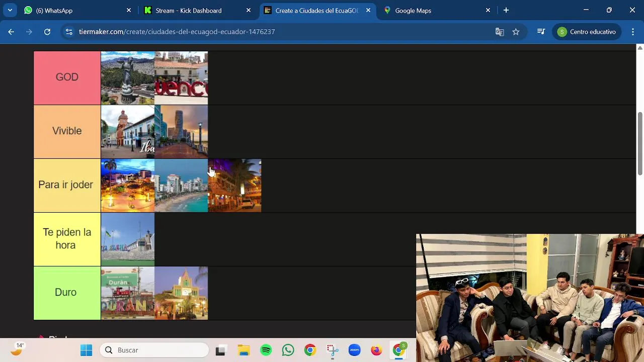Click the GOD tier label
This screenshot has width=644, height=362.
point(67,77)
